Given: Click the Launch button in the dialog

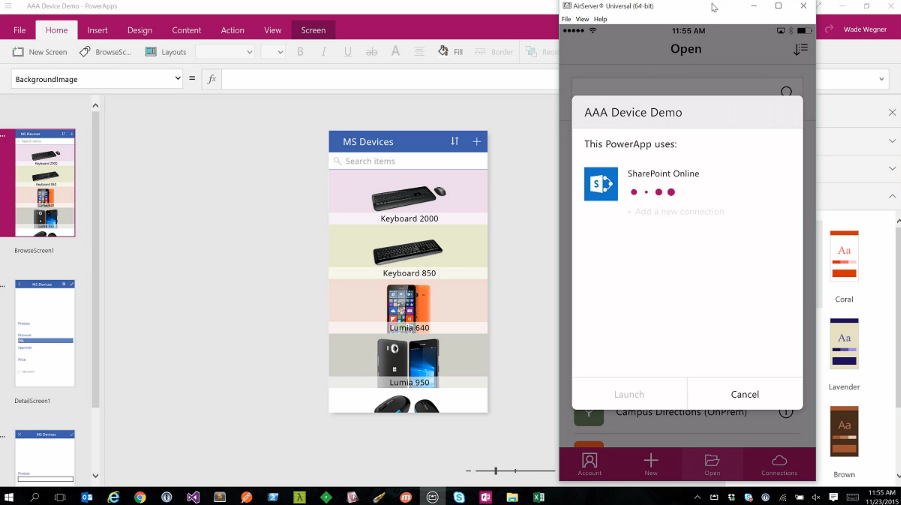Looking at the screenshot, I should [629, 394].
